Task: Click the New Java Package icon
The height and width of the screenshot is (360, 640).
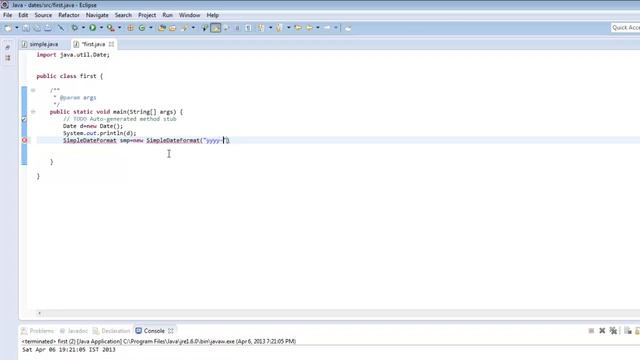Action: click(x=130, y=28)
